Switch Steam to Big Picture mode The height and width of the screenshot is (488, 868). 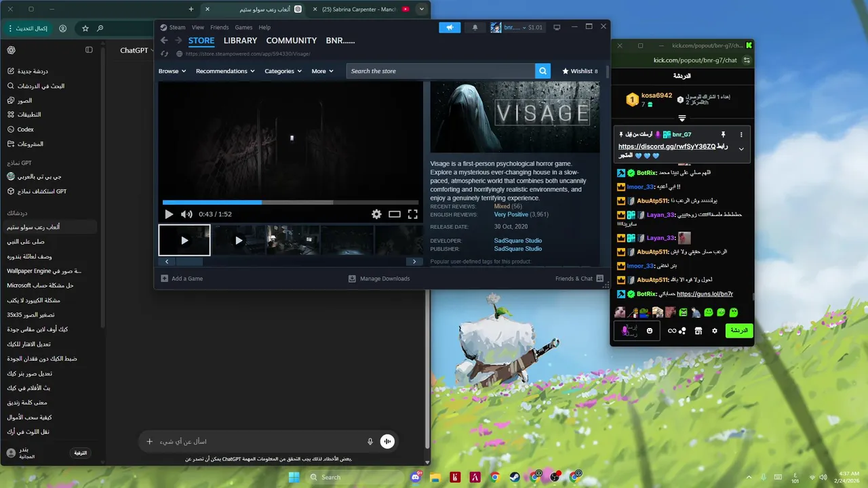pyautogui.click(x=557, y=27)
